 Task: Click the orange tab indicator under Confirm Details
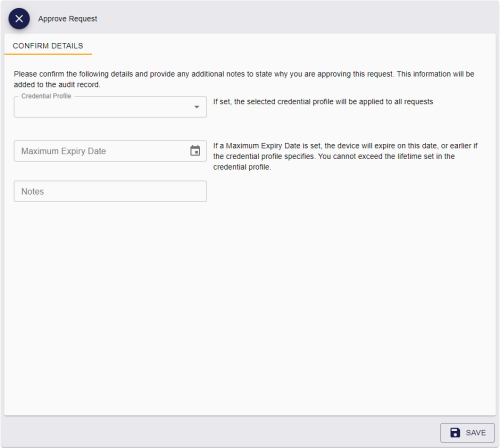(48, 54)
